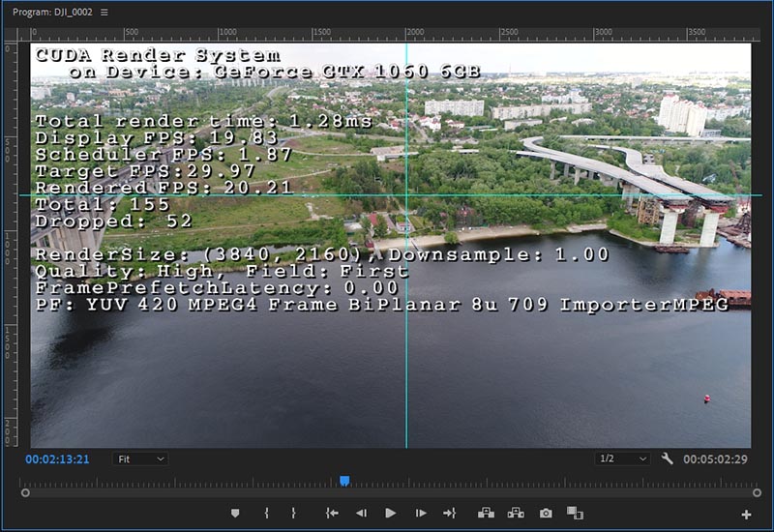The height and width of the screenshot is (532, 774).
Task: Open the Fit zoom level dropdown
Action: [x=139, y=459]
